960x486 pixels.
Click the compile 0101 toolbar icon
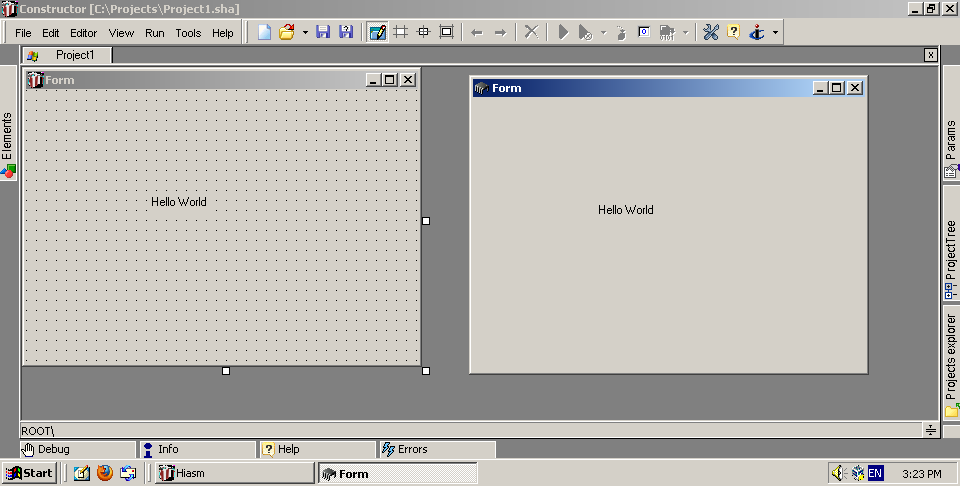coord(667,32)
